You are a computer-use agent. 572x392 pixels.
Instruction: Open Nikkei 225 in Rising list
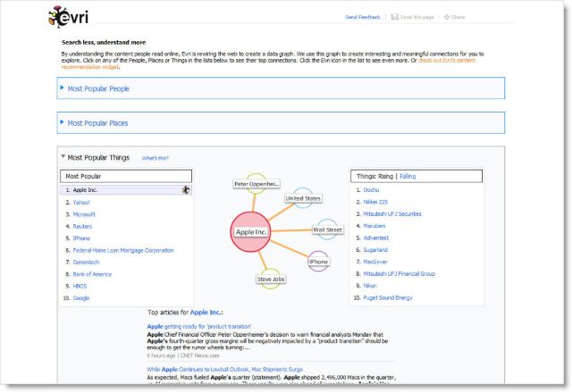[x=375, y=202]
